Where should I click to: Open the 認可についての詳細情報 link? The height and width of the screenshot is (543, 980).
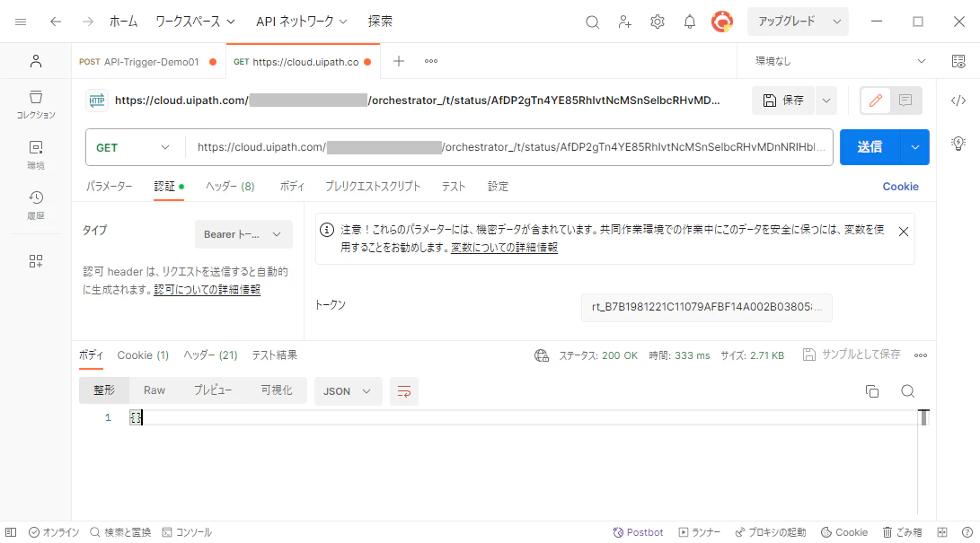(x=207, y=290)
